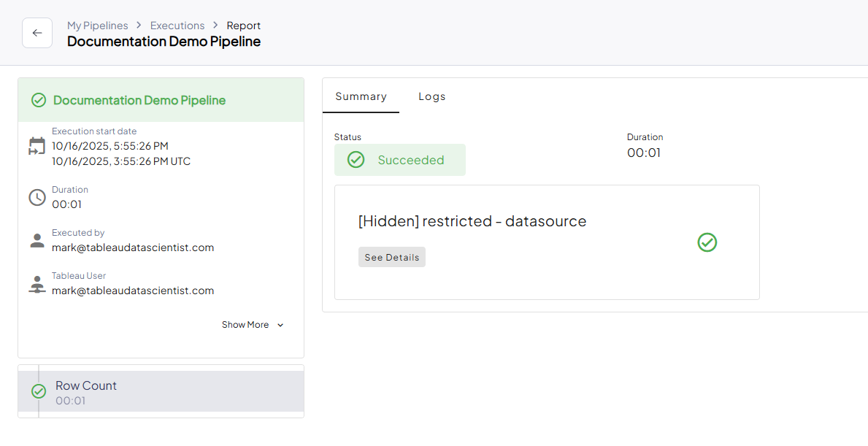Click the Tableau User icon
Screen dimensions: 868x446
click(x=37, y=284)
